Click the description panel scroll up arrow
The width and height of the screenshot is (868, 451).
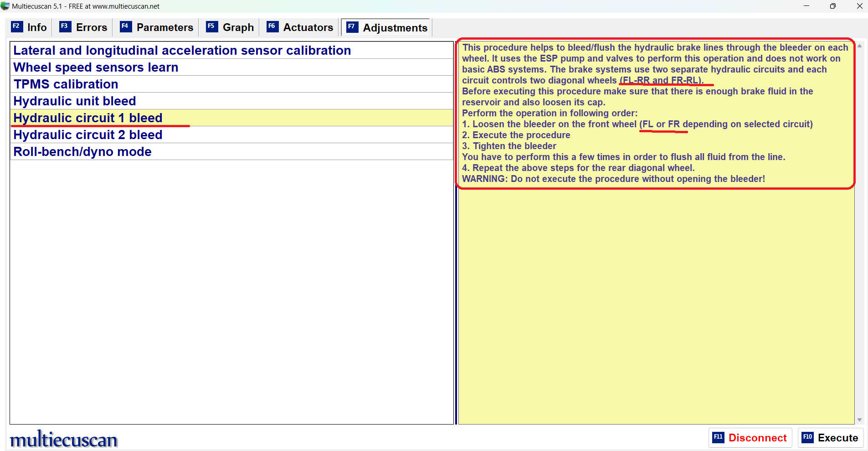tap(859, 46)
